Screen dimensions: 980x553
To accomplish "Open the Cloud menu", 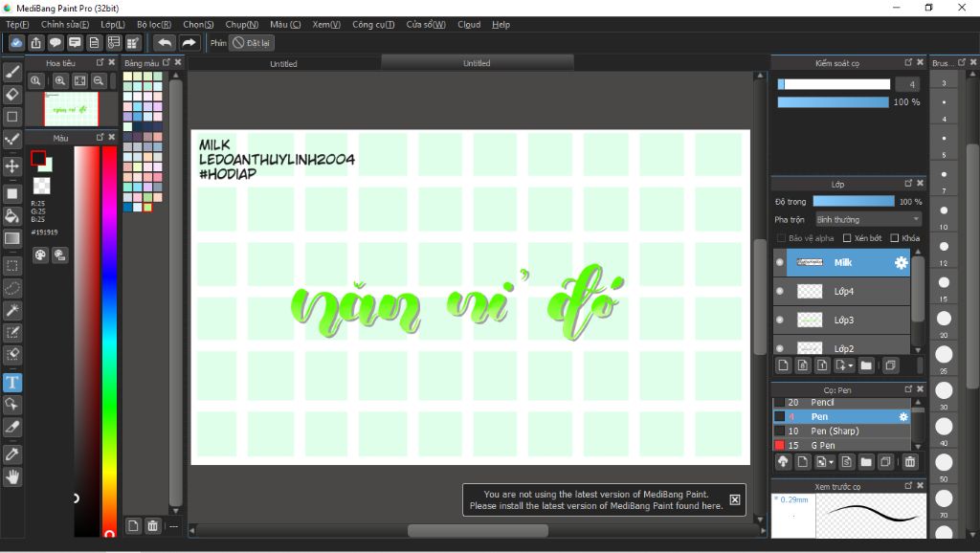I will coord(469,24).
